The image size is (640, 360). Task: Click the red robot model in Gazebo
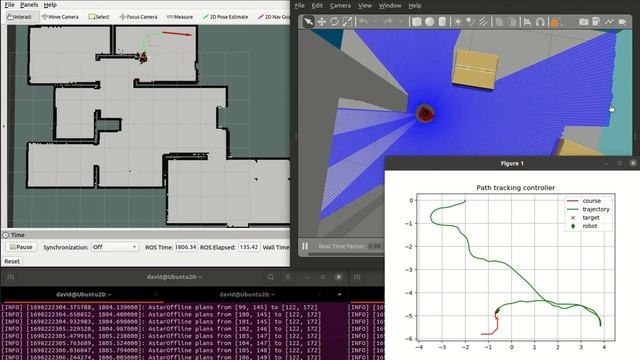pos(425,113)
